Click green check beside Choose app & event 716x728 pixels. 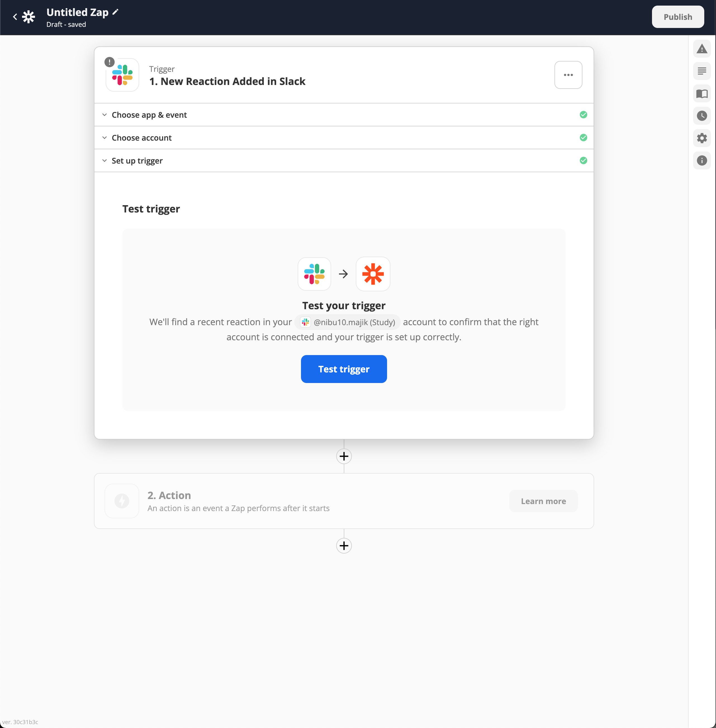pyautogui.click(x=583, y=115)
